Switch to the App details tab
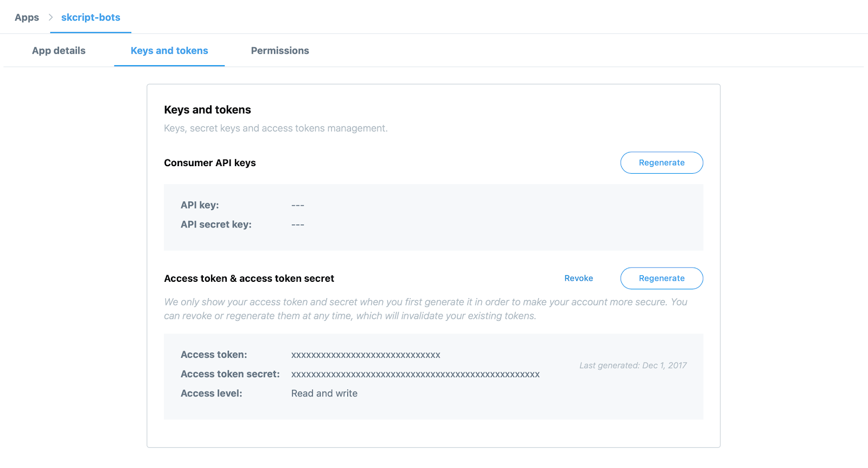Viewport: 868px width, 468px height. tap(58, 50)
